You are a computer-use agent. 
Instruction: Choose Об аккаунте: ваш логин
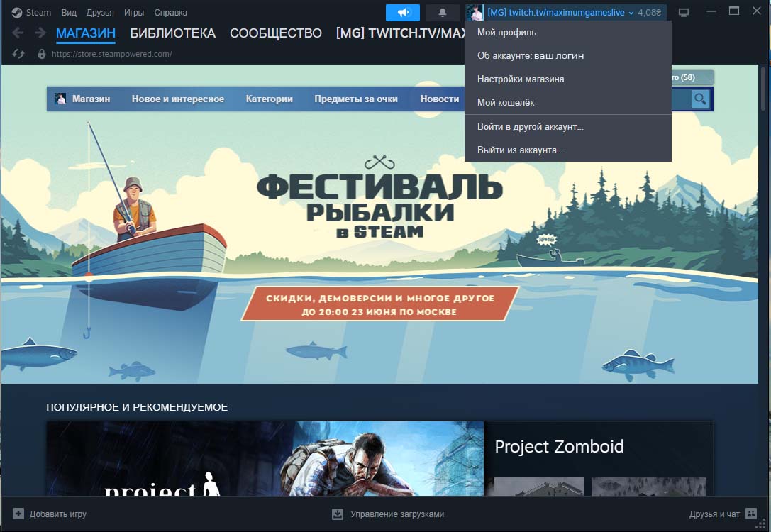click(568, 55)
